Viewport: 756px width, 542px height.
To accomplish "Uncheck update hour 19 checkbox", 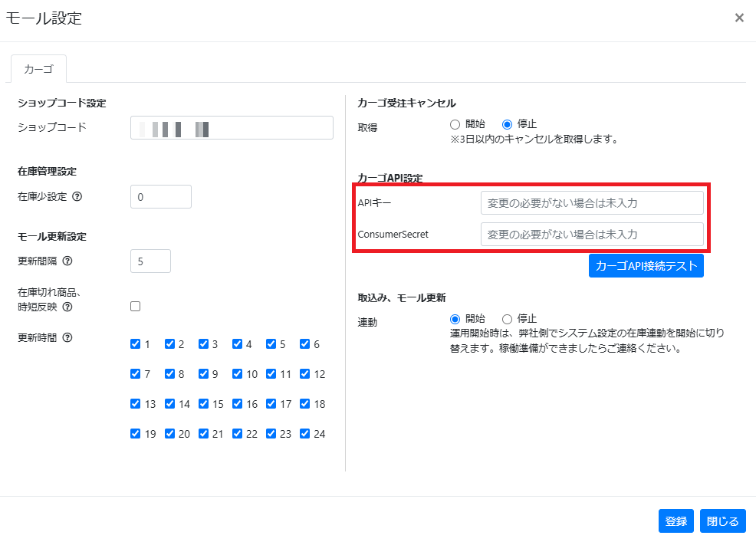I will click(136, 433).
